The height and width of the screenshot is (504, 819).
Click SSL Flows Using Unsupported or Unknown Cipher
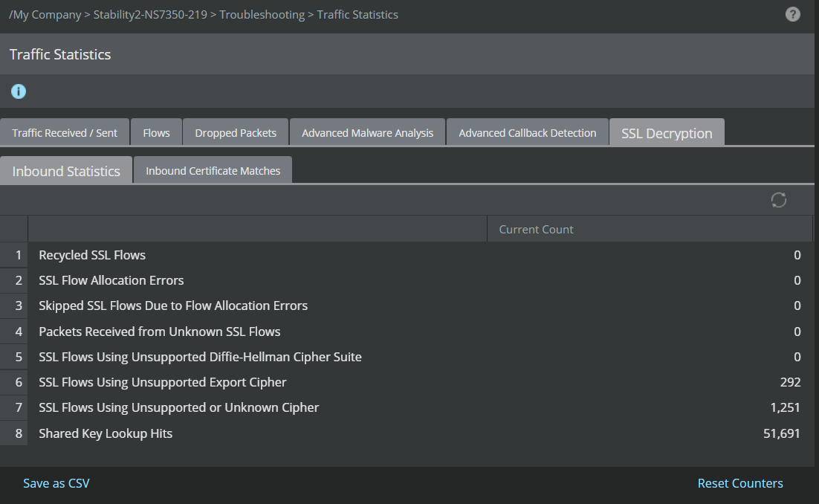tap(178, 407)
